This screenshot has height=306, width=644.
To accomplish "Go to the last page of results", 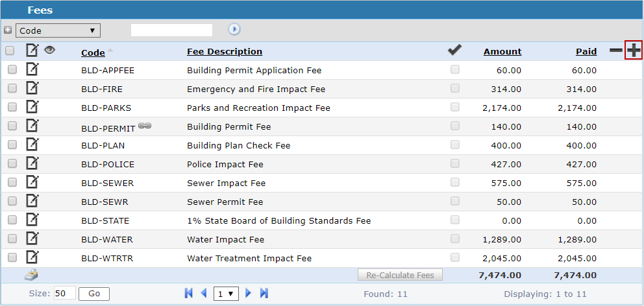I will click(264, 294).
